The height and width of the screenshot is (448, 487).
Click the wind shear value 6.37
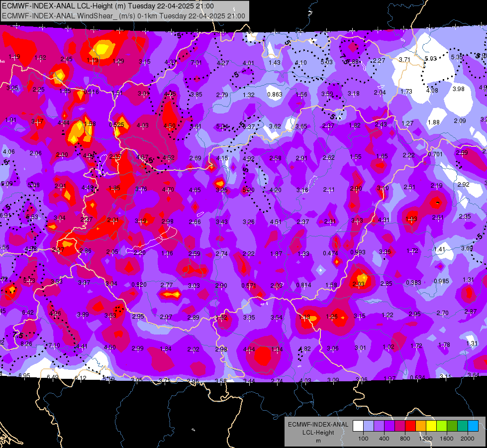click(249, 126)
